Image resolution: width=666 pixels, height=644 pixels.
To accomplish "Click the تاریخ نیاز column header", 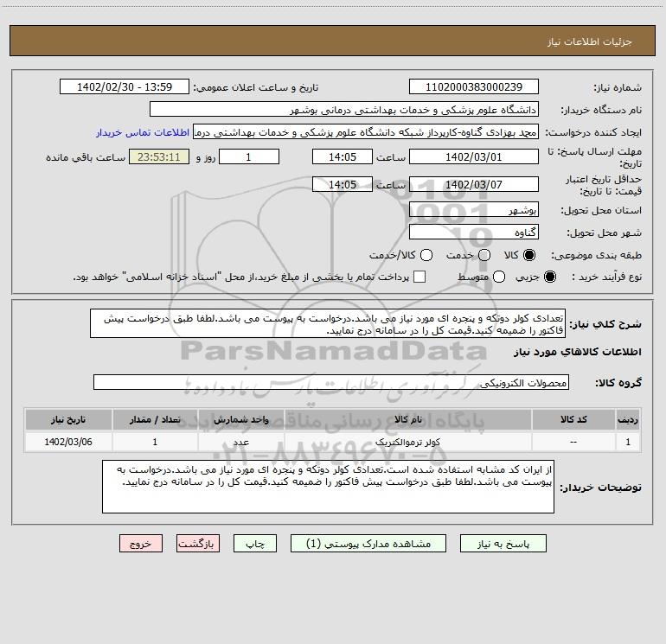I will pos(68,419).
